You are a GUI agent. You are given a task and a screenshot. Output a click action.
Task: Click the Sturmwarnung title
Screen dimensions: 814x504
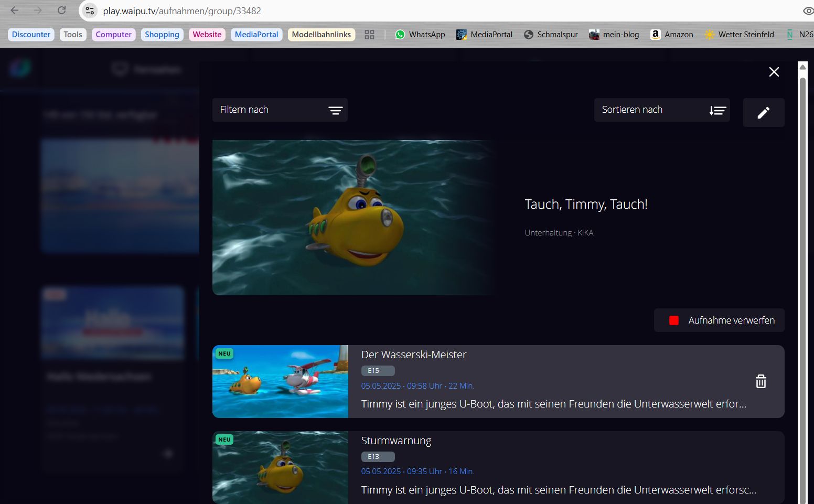tap(396, 441)
